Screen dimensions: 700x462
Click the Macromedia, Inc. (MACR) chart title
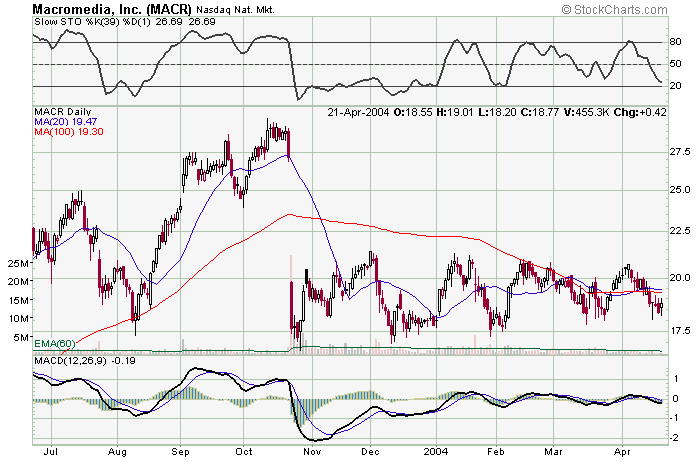(x=112, y=9)
